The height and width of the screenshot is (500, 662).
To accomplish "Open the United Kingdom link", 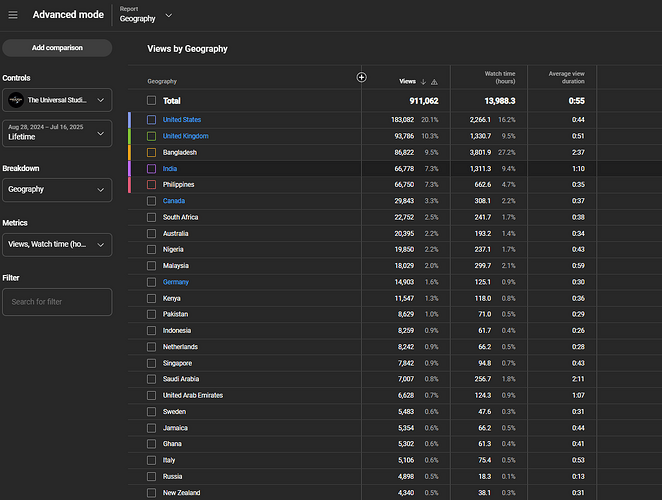I will 186,136.
